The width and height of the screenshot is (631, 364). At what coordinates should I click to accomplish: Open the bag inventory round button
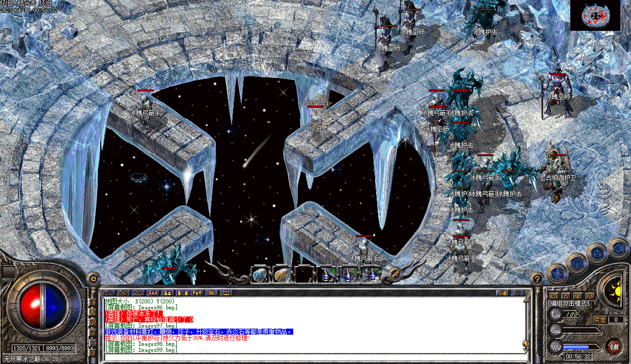coord(577,262)
